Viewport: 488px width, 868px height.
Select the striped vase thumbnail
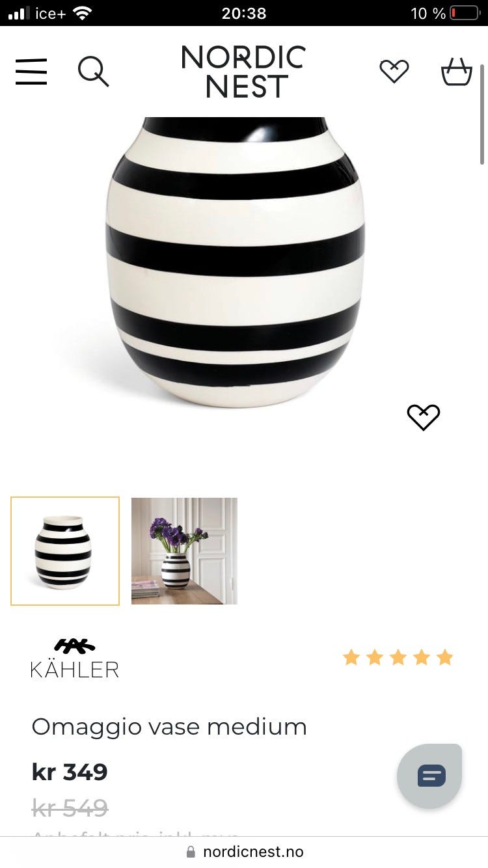[x=65, y=551]
